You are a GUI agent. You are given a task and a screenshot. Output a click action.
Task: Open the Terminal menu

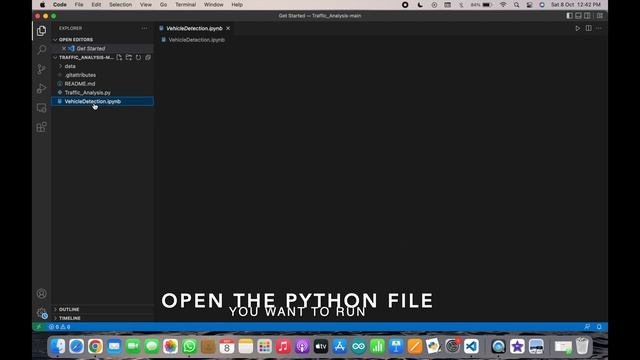click(x=186, y=4)
